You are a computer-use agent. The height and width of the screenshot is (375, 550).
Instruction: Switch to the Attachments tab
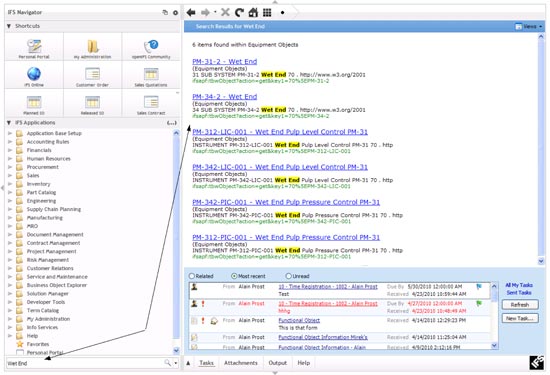point(241,363)
